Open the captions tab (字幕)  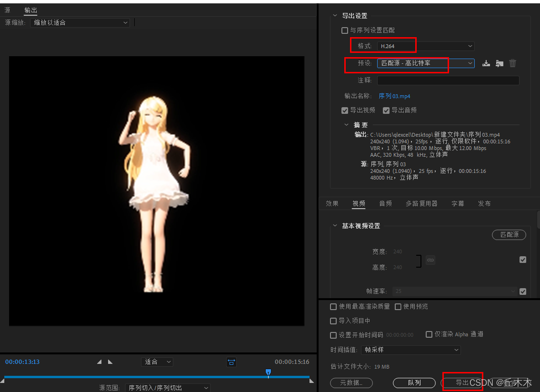[458, 203]
